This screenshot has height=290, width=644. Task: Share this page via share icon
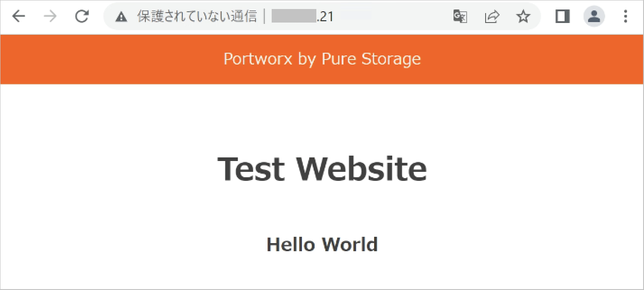(x=491, y=17)
